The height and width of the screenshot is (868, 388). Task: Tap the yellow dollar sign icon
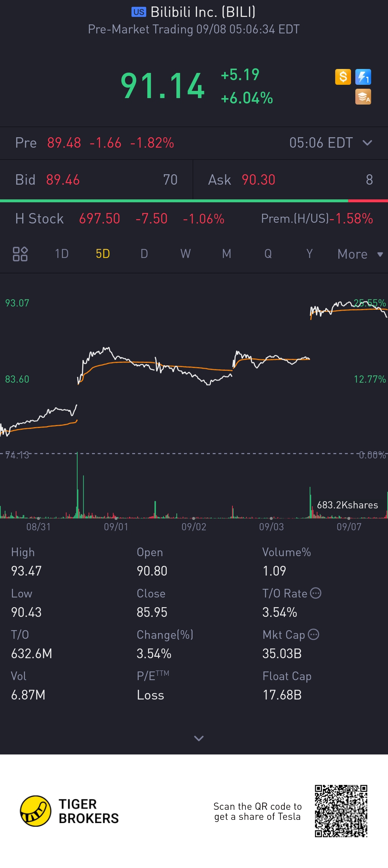tap(343, 77)
